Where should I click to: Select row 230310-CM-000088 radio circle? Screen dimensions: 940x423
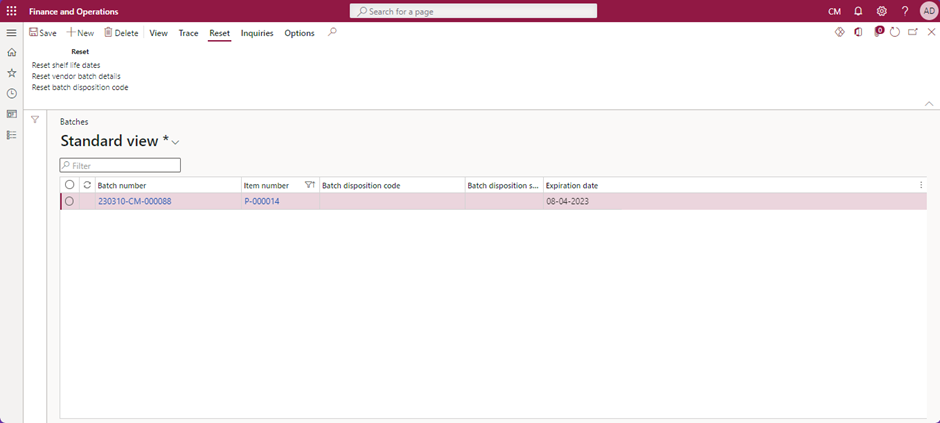tap(70, 201)
